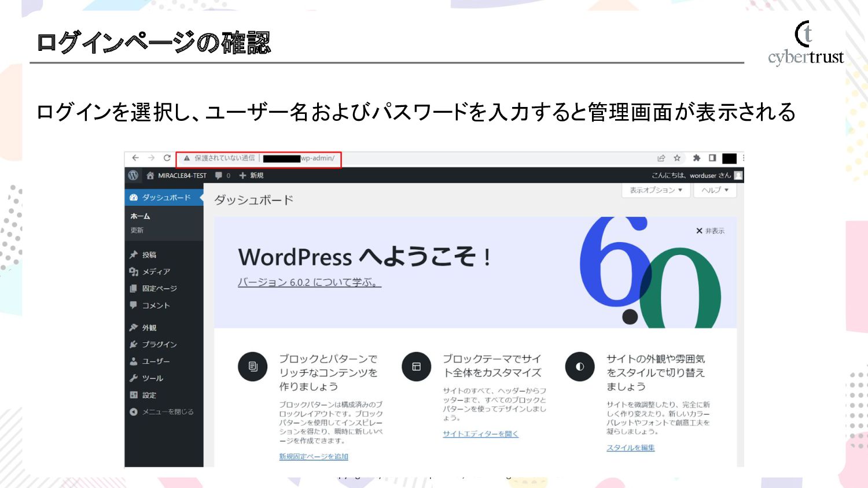The width and height of the screenshot is (868, 488).
Task: Click the block theme layout icon
Action: coord(416,367)
